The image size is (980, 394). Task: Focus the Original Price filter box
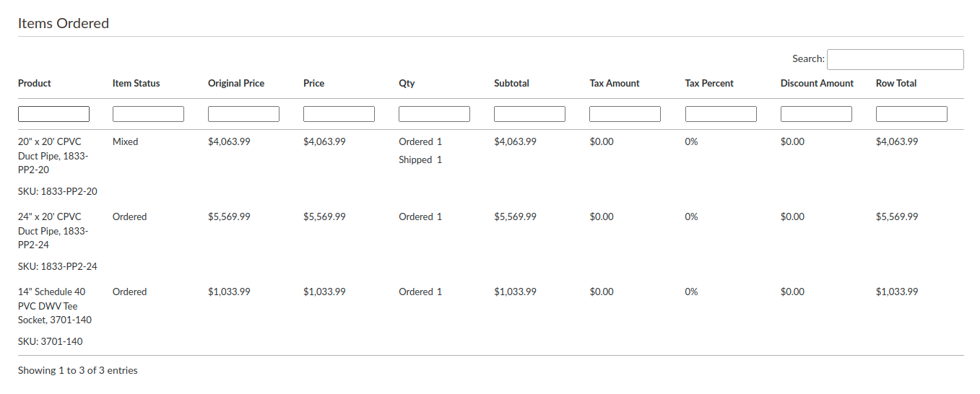[243, 114]
